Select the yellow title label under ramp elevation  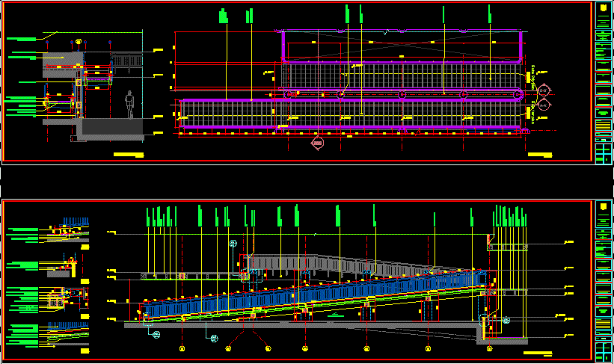click(537, 352)
